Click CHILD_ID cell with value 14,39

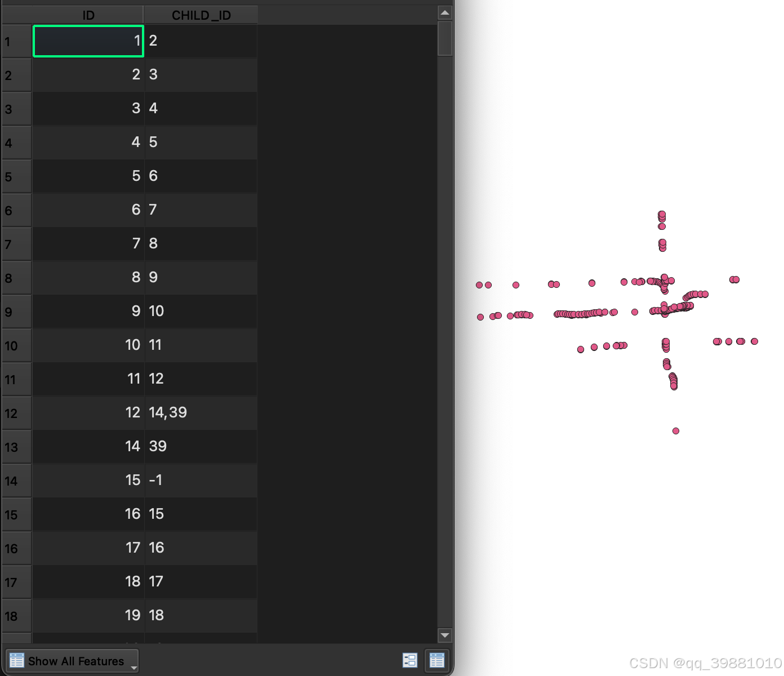[201, 413]
